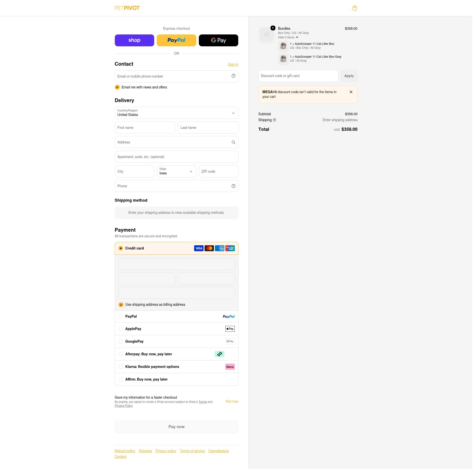The width and height of the screenshot is (476, 469).
Task: Open the Refund policy link
Action: (x=125, y=451)
